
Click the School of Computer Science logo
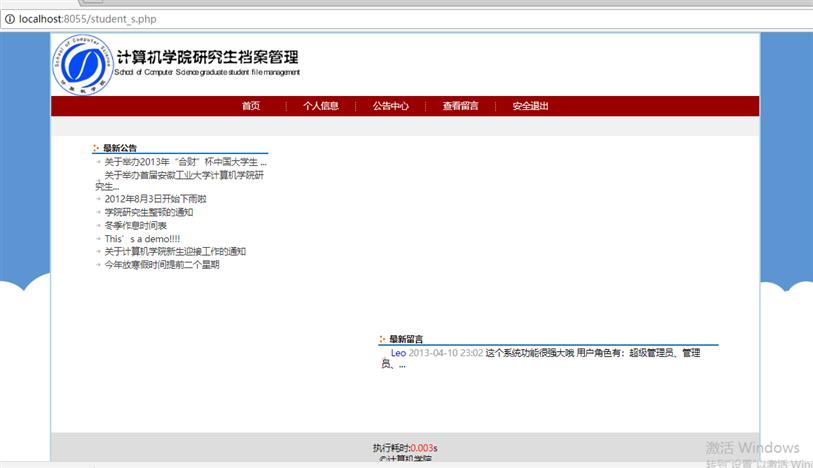pyautogui.click(x=82, y=65)
